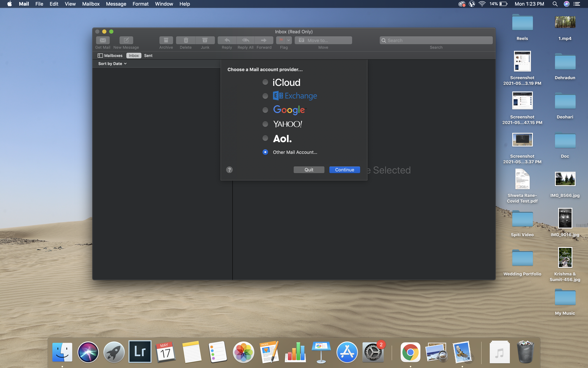
Task: Open Notes app in the Dock
Action: [x=192, y=352]
